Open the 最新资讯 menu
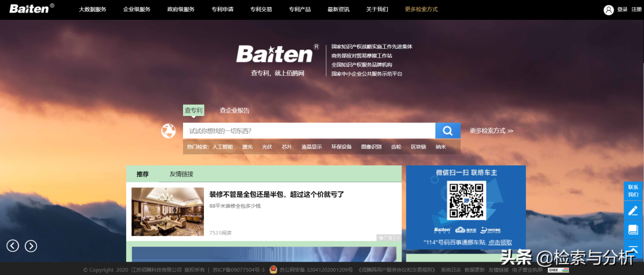 tap(338, 10)
